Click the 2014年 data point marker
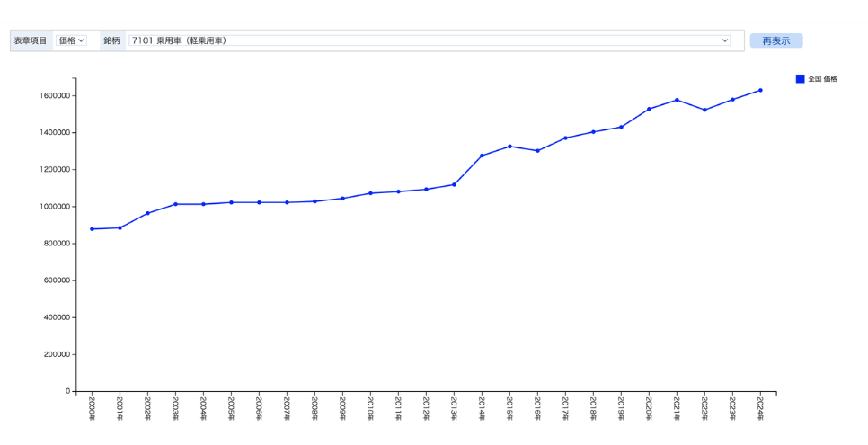Viewport: 868px width, 445px height. click(x=482, y=156)
